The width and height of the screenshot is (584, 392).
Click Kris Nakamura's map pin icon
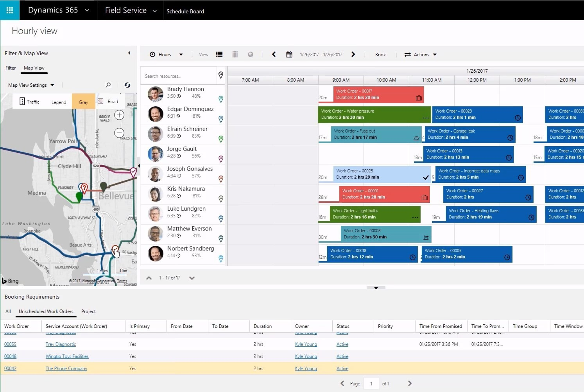pyautogui.click(x=221, y=199)
